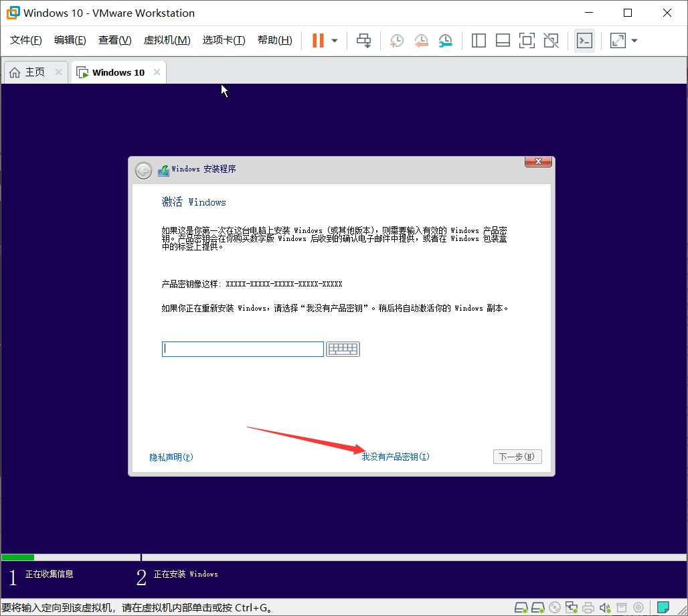Click the message log icon in status bar
The image size is (688, 616).
click(x=663, y=608)
